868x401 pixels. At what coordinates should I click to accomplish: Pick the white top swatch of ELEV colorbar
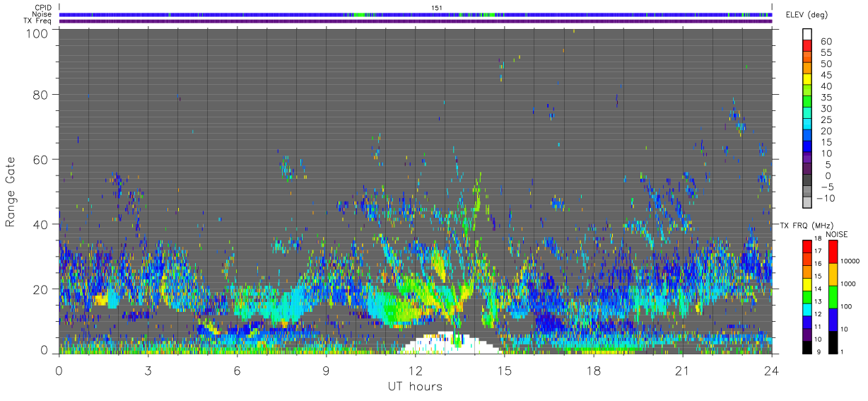tap(807, 35)
